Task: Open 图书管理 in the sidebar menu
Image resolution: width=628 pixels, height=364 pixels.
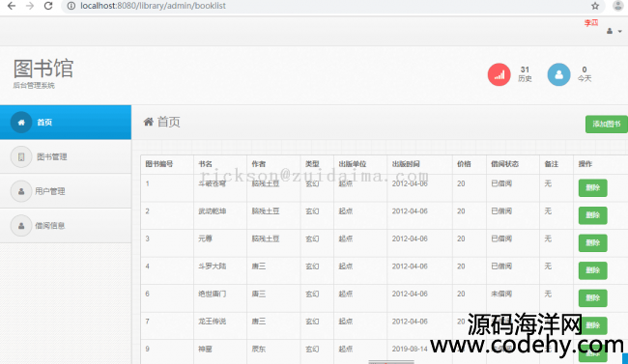Action: point(66,156)
